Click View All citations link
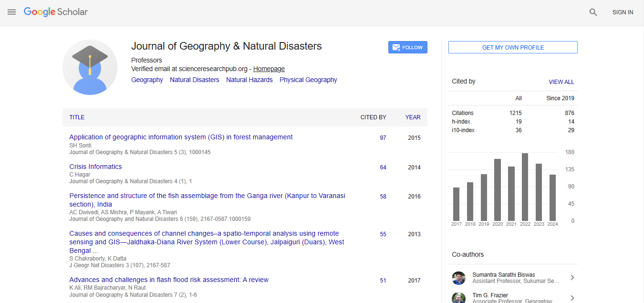This screenshot has width=644, height=303. point(561,82)
